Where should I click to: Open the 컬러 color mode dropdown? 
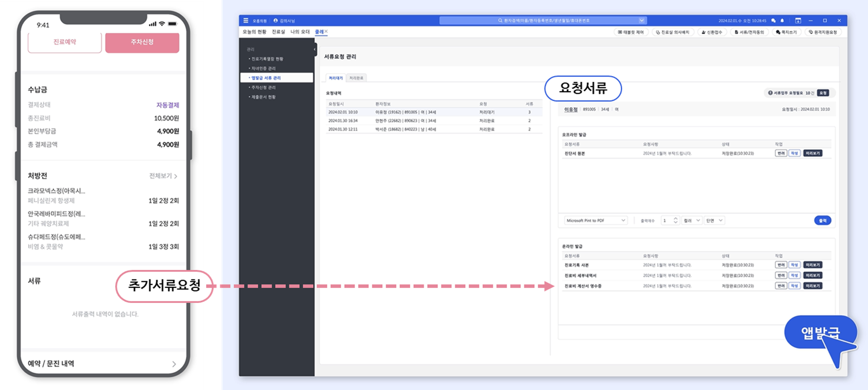(x=692, y=220)
